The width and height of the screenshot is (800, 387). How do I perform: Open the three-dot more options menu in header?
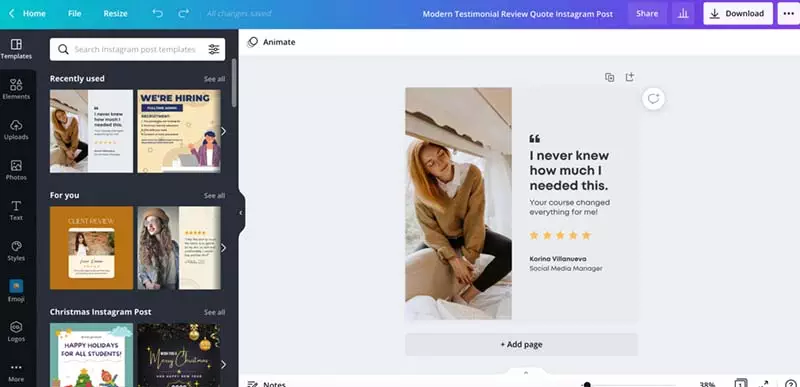click(788, 14)
